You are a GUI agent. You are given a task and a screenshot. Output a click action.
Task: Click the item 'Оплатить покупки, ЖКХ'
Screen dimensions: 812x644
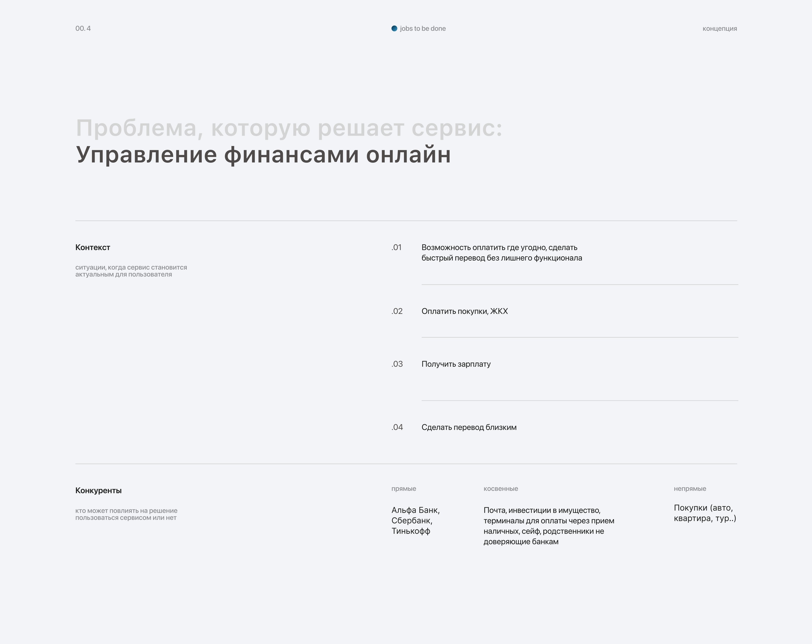(x=464, y=311)
